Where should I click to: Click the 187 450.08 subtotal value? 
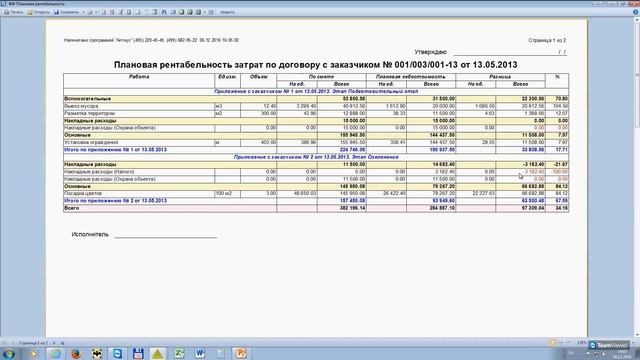coord(352,201)
